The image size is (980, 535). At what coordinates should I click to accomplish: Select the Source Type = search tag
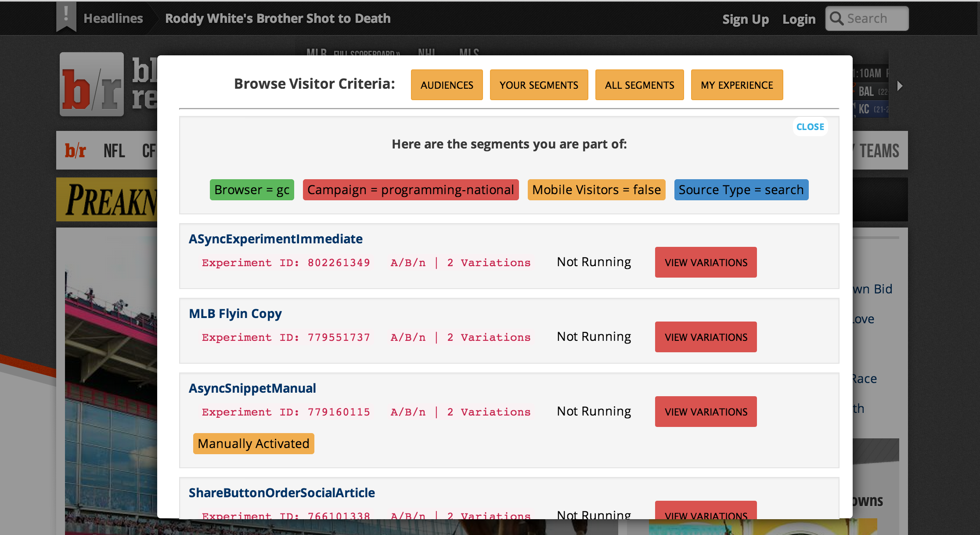point(741,190)
